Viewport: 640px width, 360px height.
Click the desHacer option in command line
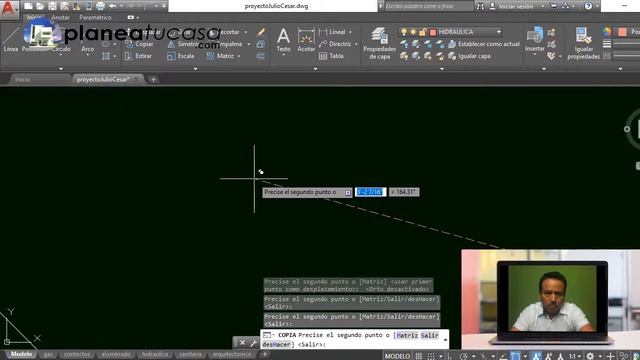pos(277,345)
